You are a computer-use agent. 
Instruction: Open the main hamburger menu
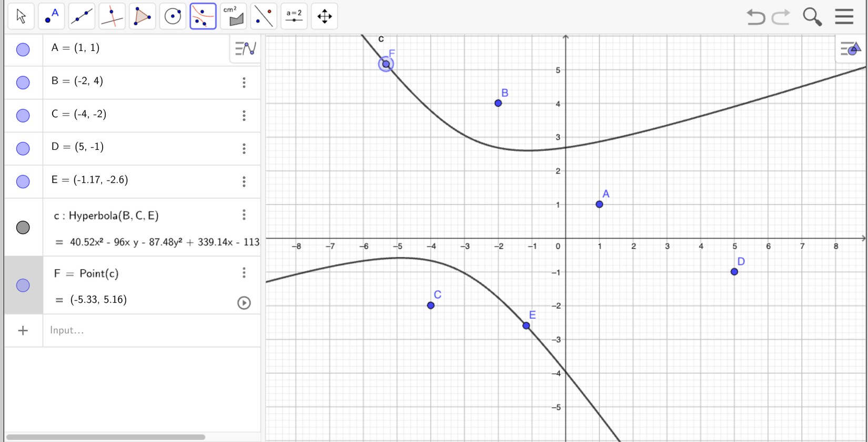(x=844, y=17)
